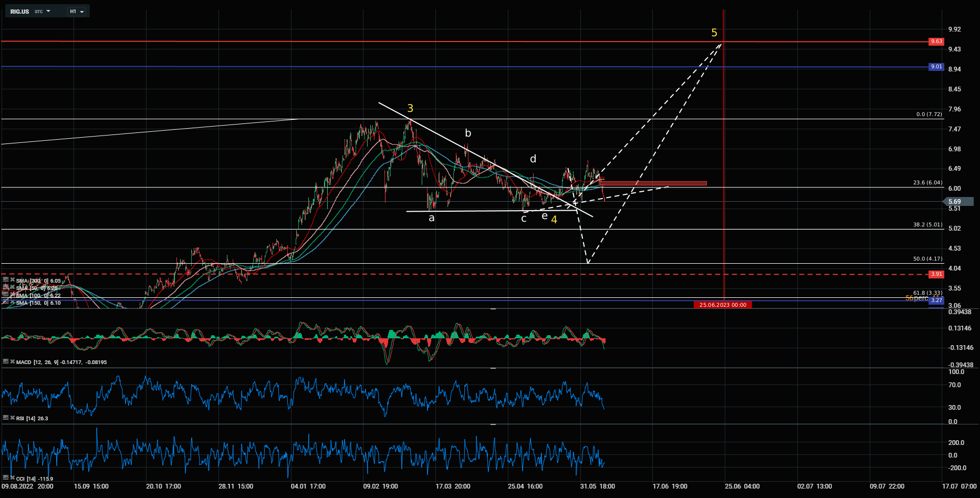Select the red 9.63 price level tag
980x498 pixels.
pyautogui.click(x=936, y=41)
